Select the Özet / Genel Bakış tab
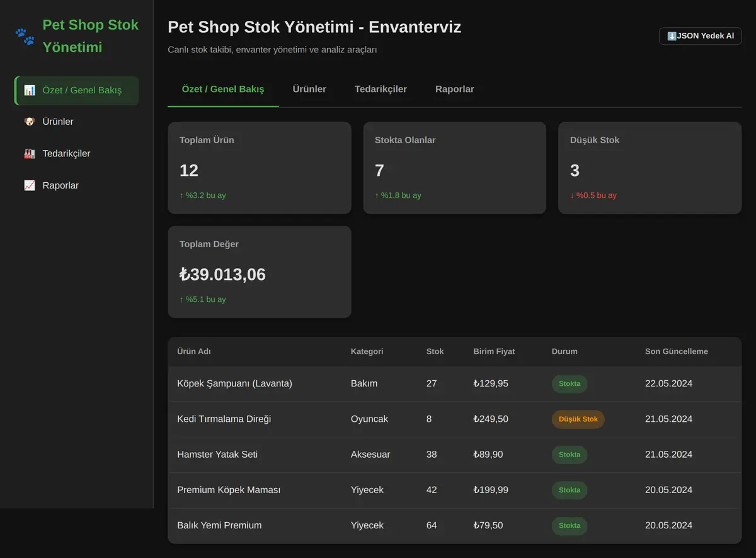The height and width of the screenshot is (558, 756). [x=223, y=89]
